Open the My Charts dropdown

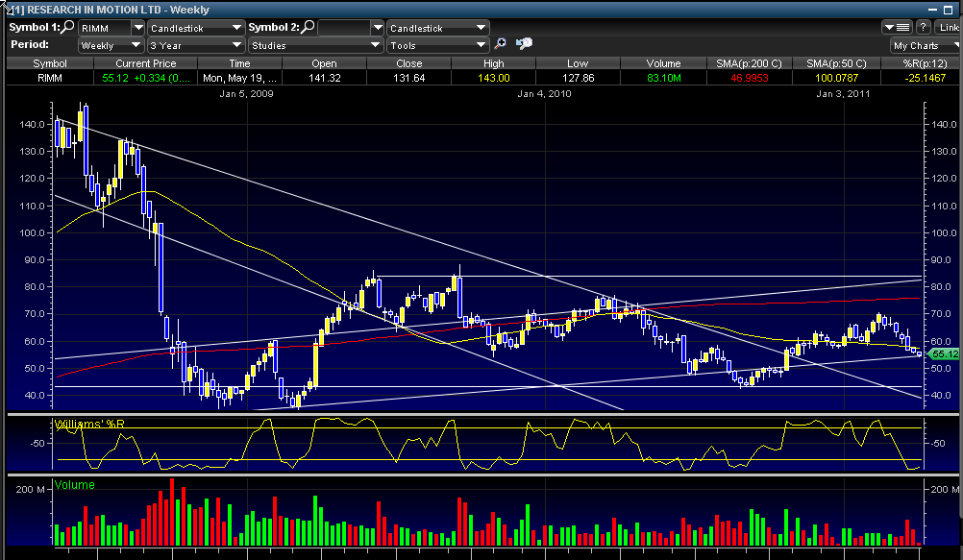coord(926,45)
